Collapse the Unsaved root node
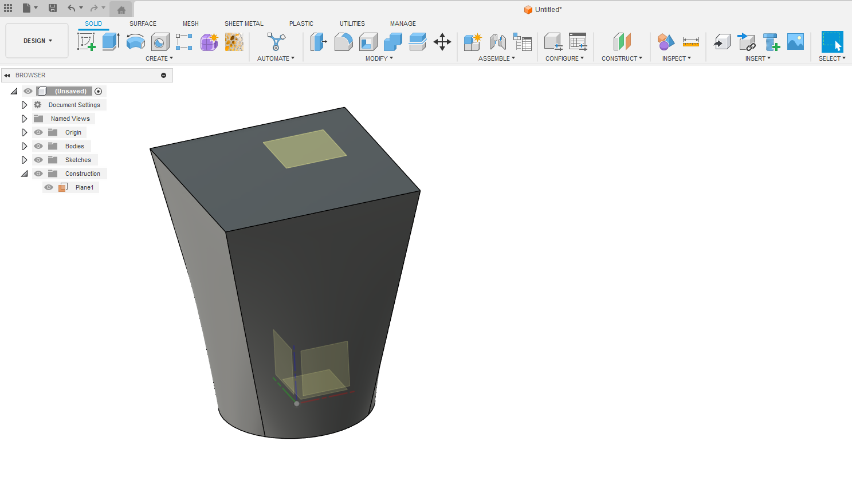 (14, 91)
